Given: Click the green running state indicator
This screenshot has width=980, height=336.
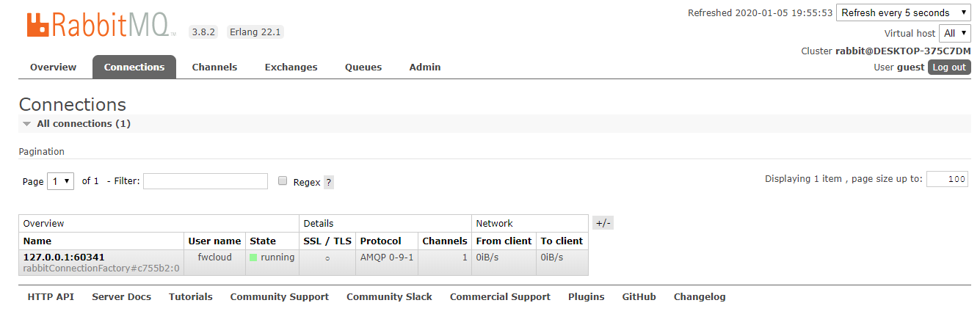Looking at the screenshot, I should click(253, 258).
